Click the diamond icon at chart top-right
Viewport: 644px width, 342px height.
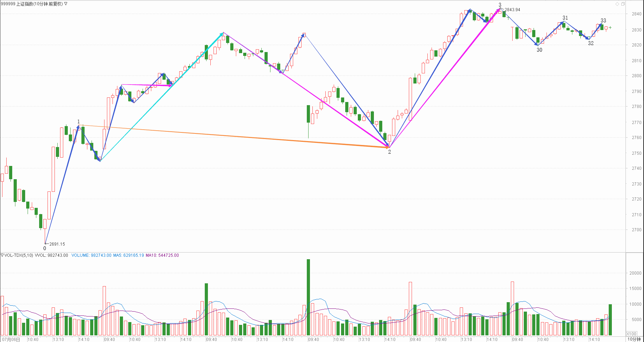click(x=617, y=4)
